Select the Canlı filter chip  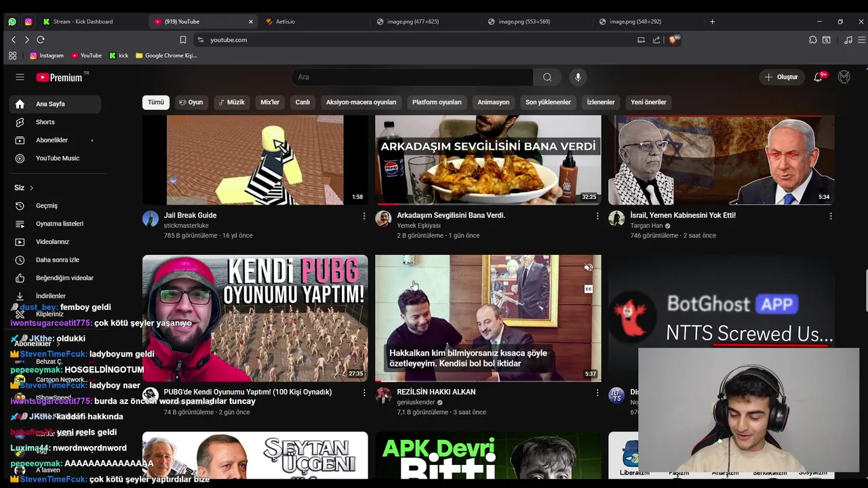pyautogui.click(x=302, y=102)
